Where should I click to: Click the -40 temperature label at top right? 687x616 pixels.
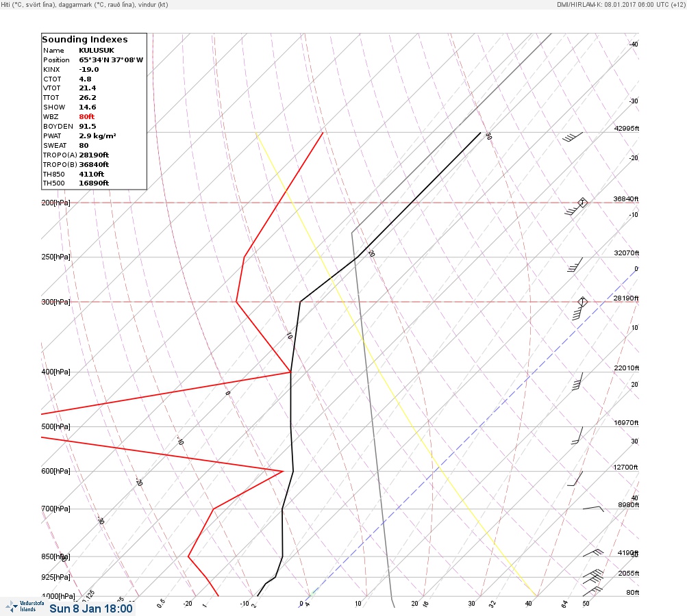[634, 44]
